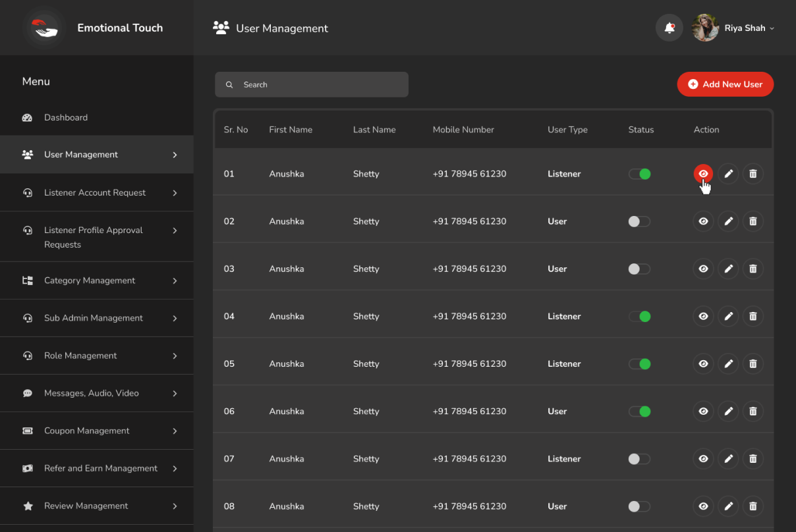Expand the Category Management chevron
Screen dimensions: 796x532
click(x=175, y=280)
